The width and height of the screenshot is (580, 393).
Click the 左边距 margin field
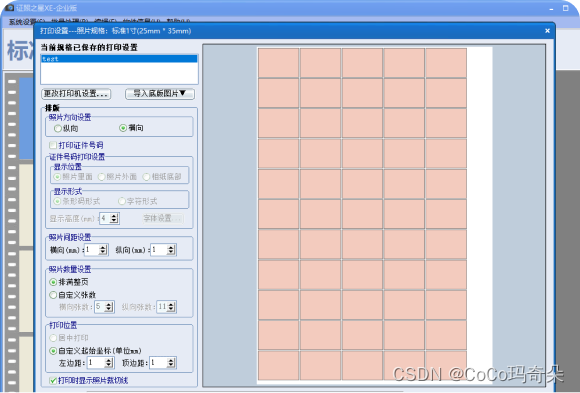click(96, 363)
